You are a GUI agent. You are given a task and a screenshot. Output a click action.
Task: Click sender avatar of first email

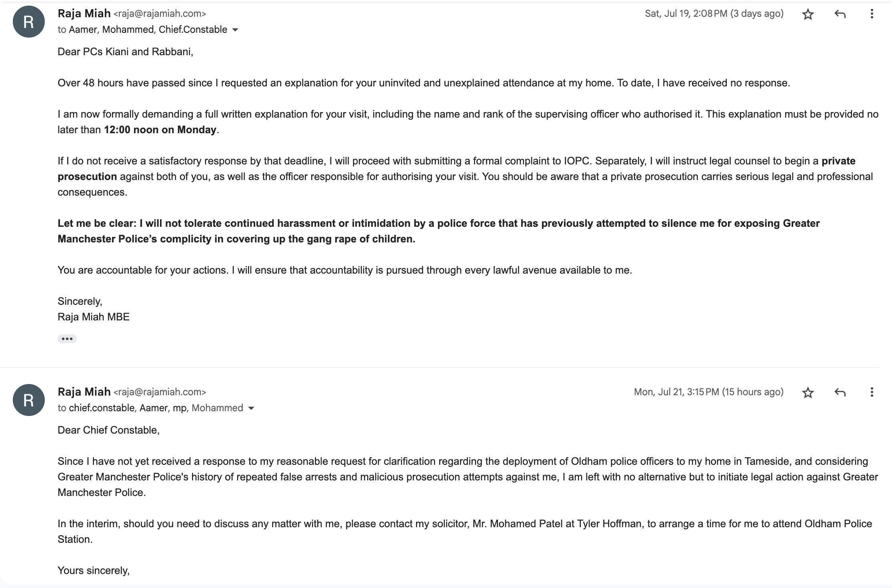tap(29, 22)
